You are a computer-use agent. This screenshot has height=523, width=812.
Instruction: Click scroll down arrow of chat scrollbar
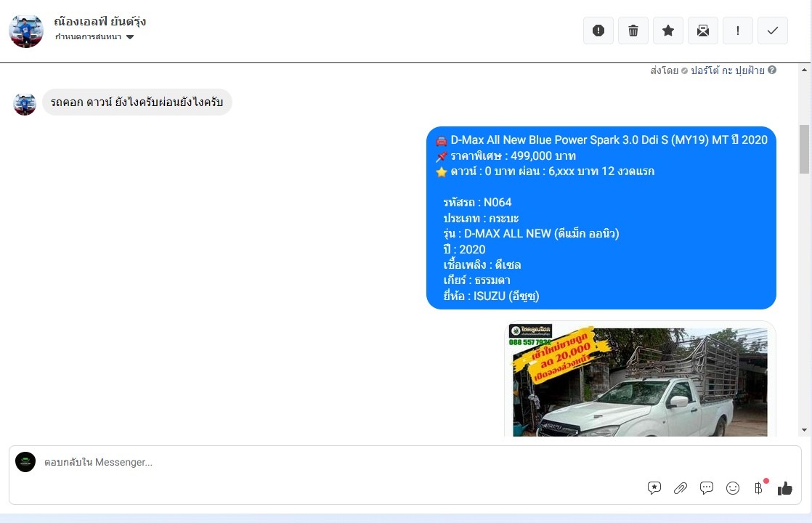tap(804, 430)
